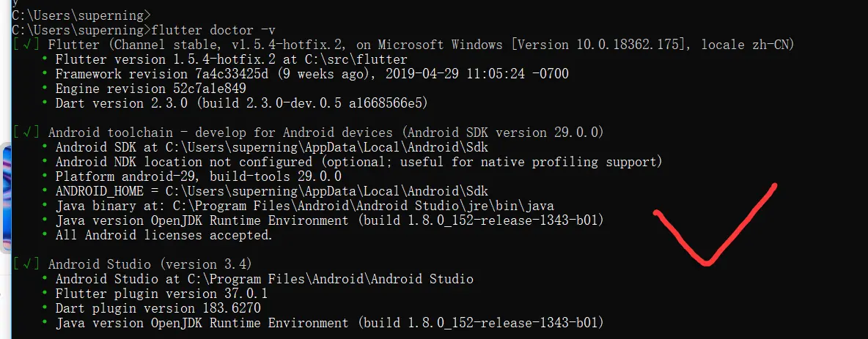The image size is (868, 339).
Task: Click the green checkmark beside Flutter channel line
Action: 26,45
